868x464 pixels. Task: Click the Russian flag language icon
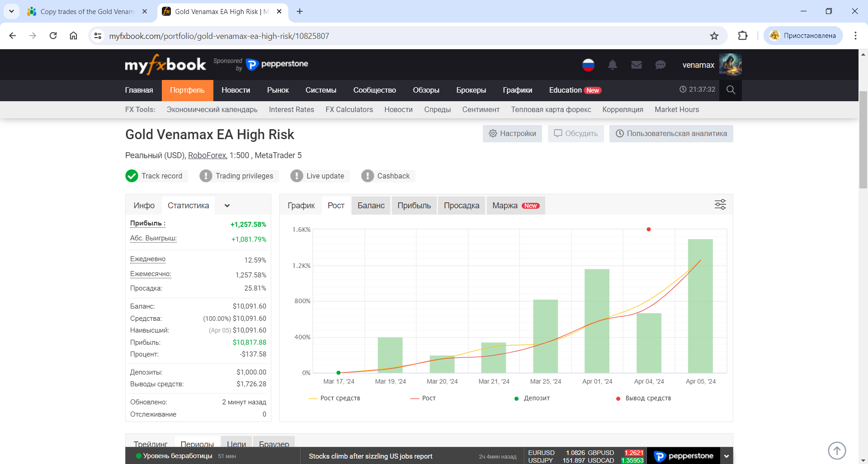pyautogui.click(x=588, y=65)
